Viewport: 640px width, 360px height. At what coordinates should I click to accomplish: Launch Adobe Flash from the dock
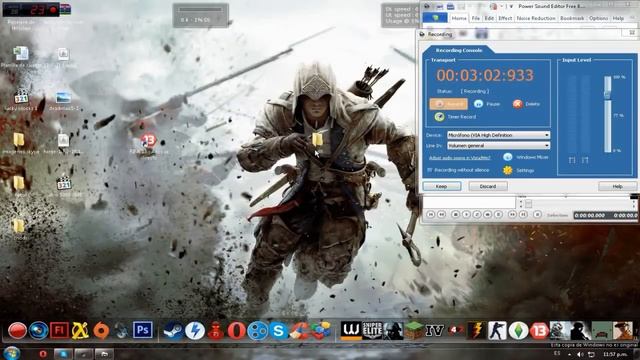(x=59, y=330)
